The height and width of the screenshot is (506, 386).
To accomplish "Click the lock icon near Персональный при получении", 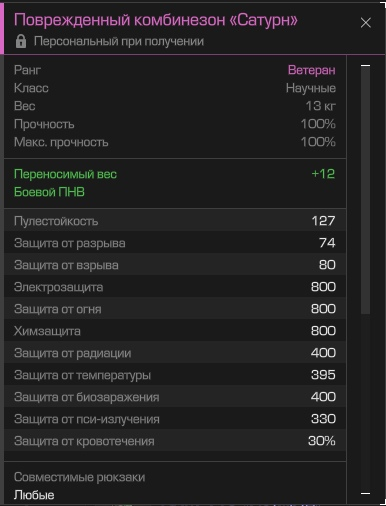I will (x=21, y=41).
